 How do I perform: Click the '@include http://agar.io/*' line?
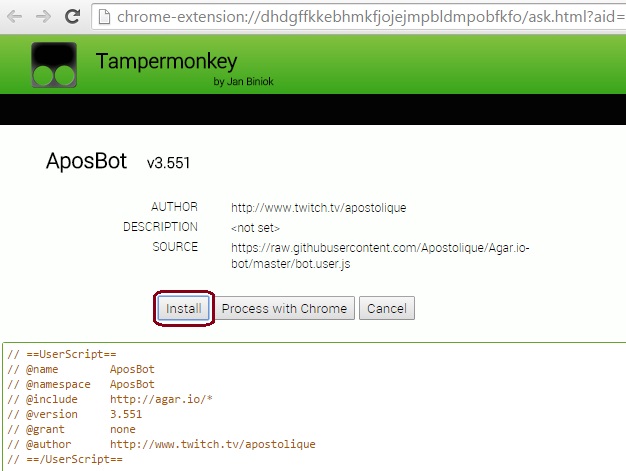tap(110, 399)
